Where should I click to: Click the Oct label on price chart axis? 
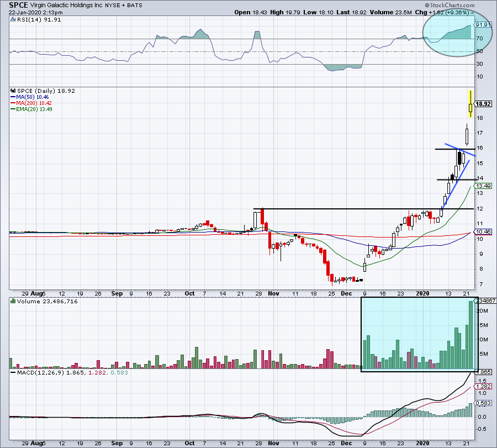point(189,293)
